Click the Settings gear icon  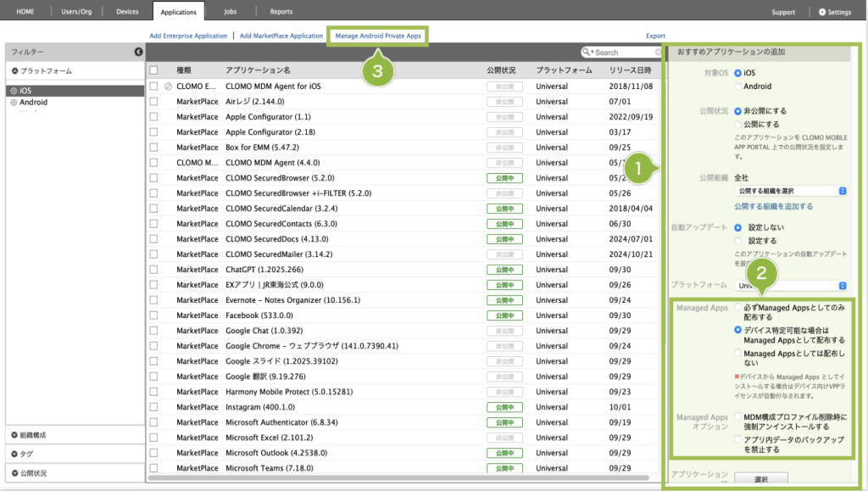(x=821, y=12)
